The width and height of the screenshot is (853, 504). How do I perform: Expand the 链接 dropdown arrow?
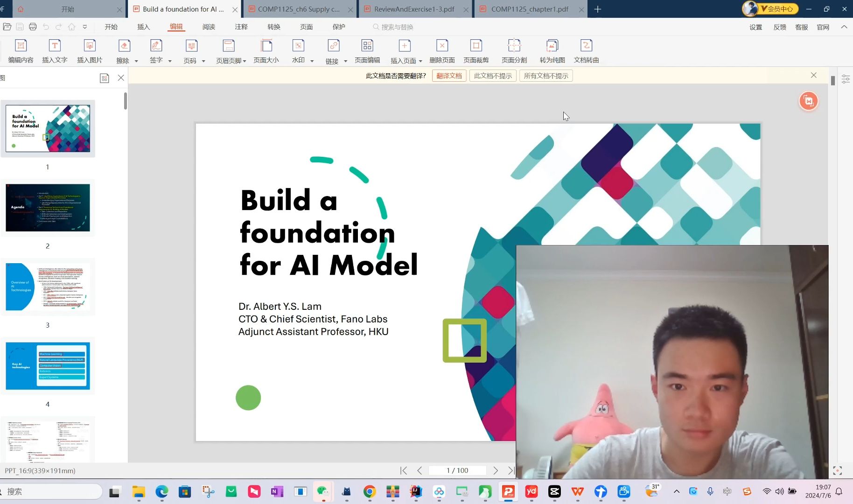pyautogui.click(x=346, y=61)
